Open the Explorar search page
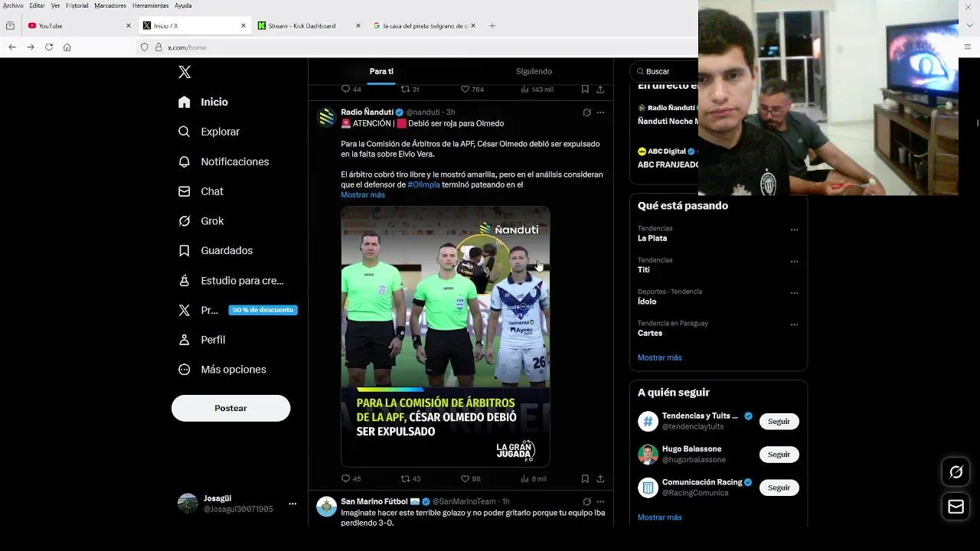The height and width of the screenshot is (551, 980). pyautogui.click(x=209, y=132)
